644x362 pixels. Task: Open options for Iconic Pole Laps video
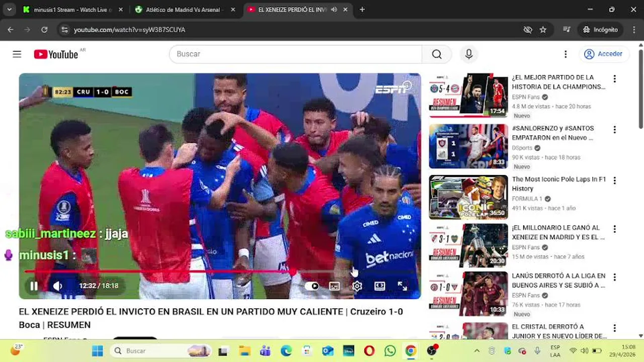(614, 180)
